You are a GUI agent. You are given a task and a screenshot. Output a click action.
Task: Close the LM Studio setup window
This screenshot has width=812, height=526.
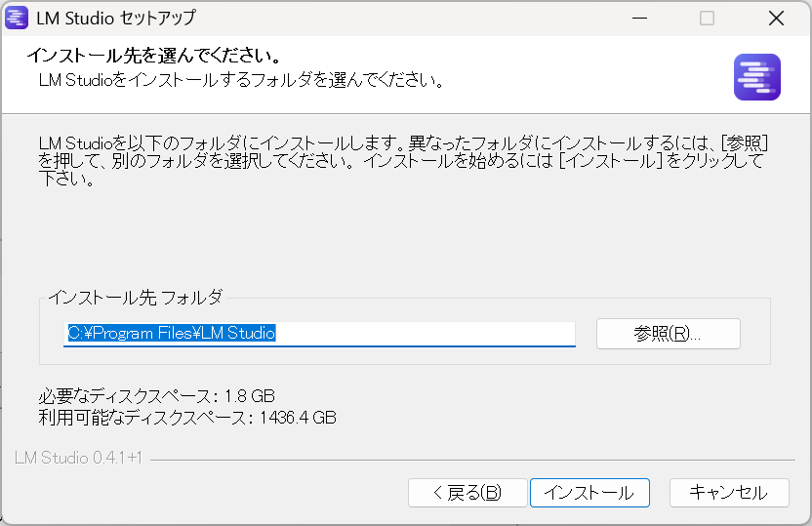776,18
